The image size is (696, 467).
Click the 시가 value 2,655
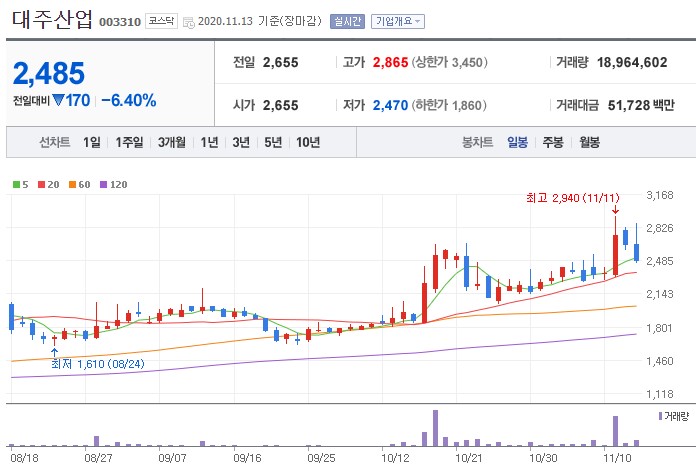pyautogui.click(x=281, y=106)
